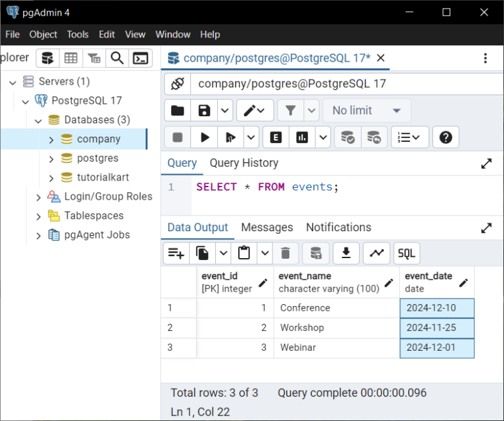Click the connection status icon beside connection string
The width and height of the screenshot is (504, 421).
tap(177, 84)
